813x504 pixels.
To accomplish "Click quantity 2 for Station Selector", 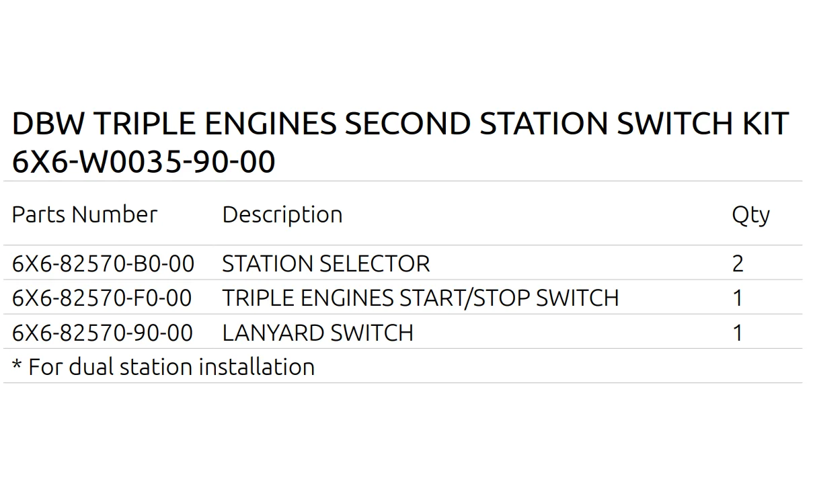I will pos(738,263).
